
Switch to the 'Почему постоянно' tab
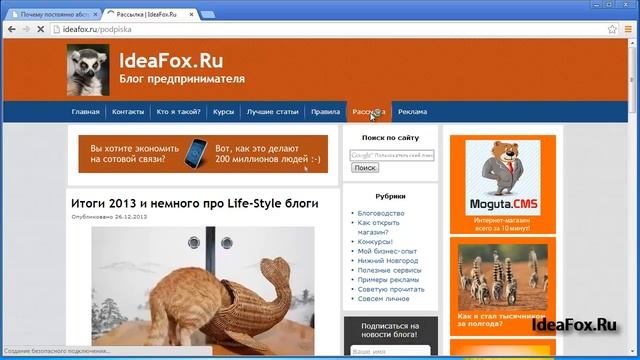(x=54, y=14)
